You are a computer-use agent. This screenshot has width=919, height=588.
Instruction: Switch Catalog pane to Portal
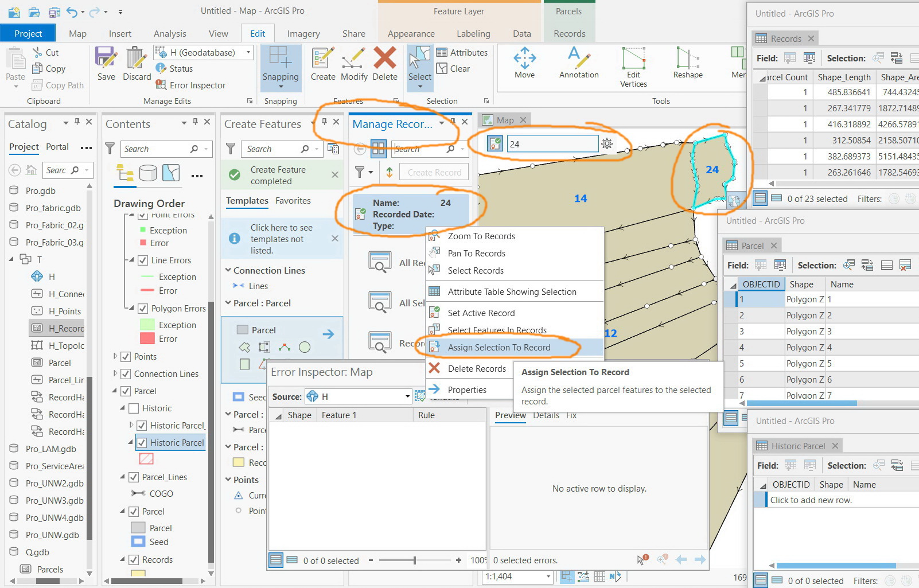57,147
